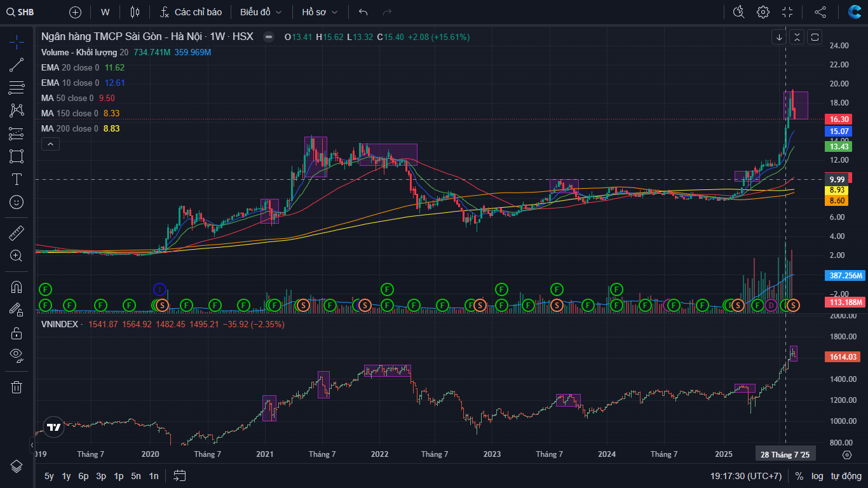The width and height of the screenshot is (868, 488).
Task: Select the 1y time range
Action: point(66,476)
